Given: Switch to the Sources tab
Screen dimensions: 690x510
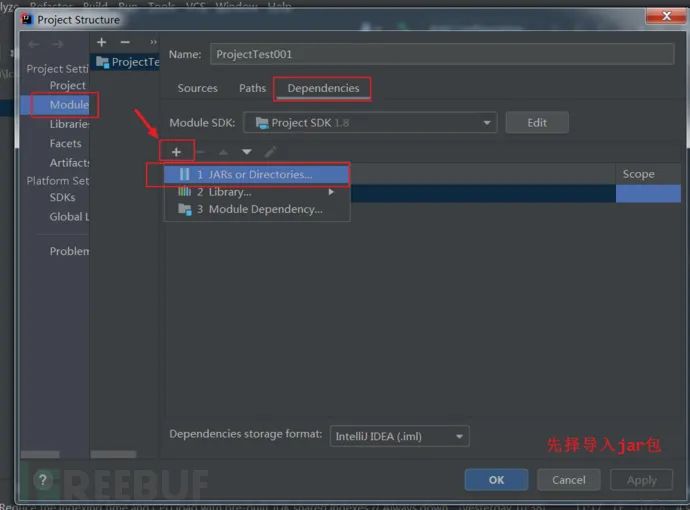Looking at the screenshot, I should [x=198, y=88].
